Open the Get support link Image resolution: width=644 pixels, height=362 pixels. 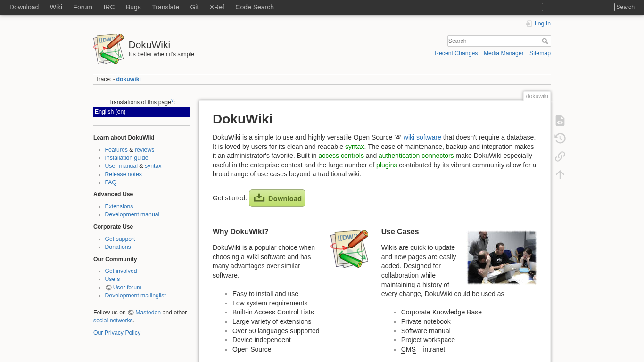(120, 239)
